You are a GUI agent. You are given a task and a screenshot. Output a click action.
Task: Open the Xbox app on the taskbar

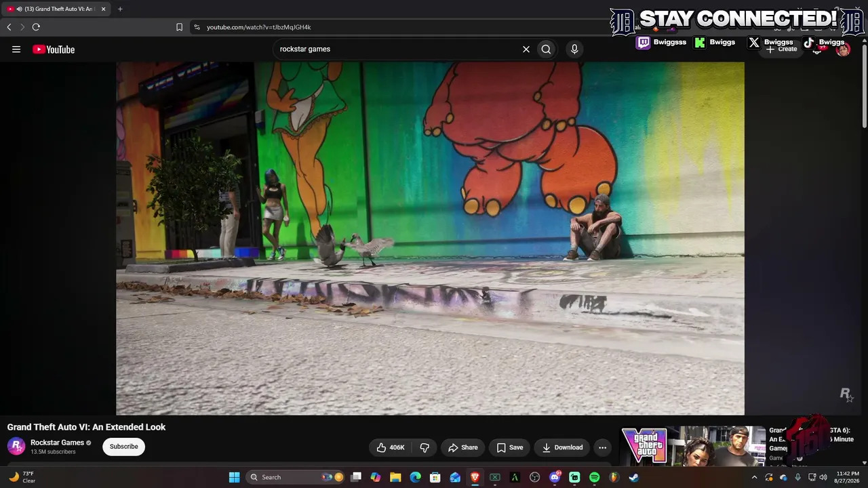tap(495, 477)
